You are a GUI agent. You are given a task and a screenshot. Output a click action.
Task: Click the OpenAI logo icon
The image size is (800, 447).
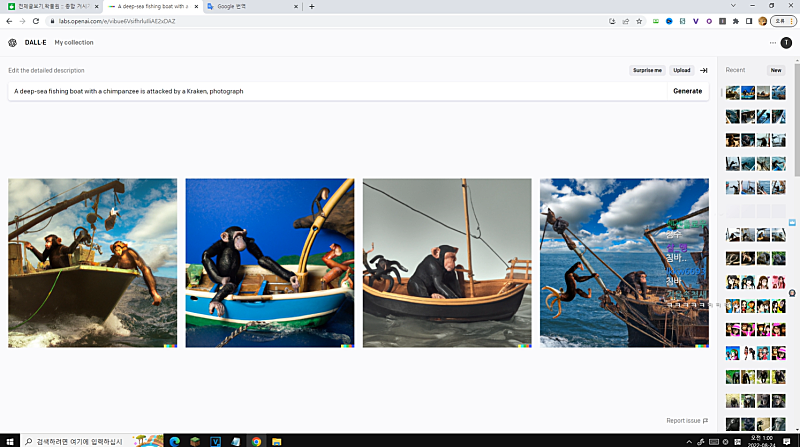coord(12,43)
